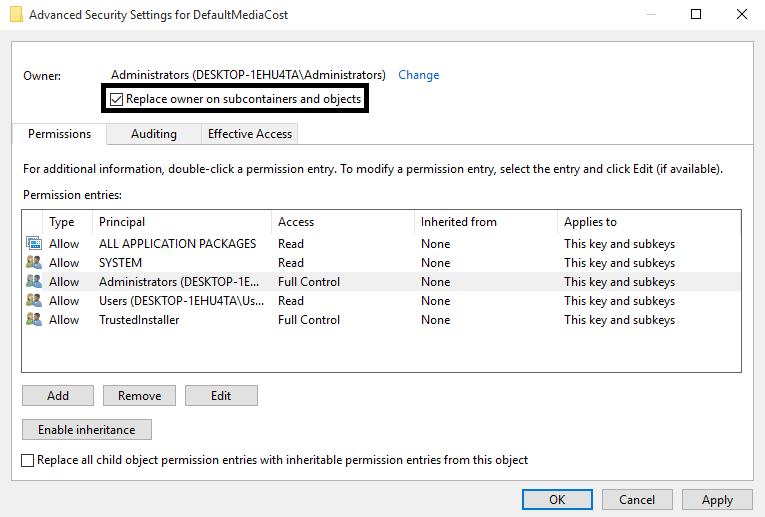Sort entries by Principal column header
Screen dimensions: 765x517
click(122, 222)
